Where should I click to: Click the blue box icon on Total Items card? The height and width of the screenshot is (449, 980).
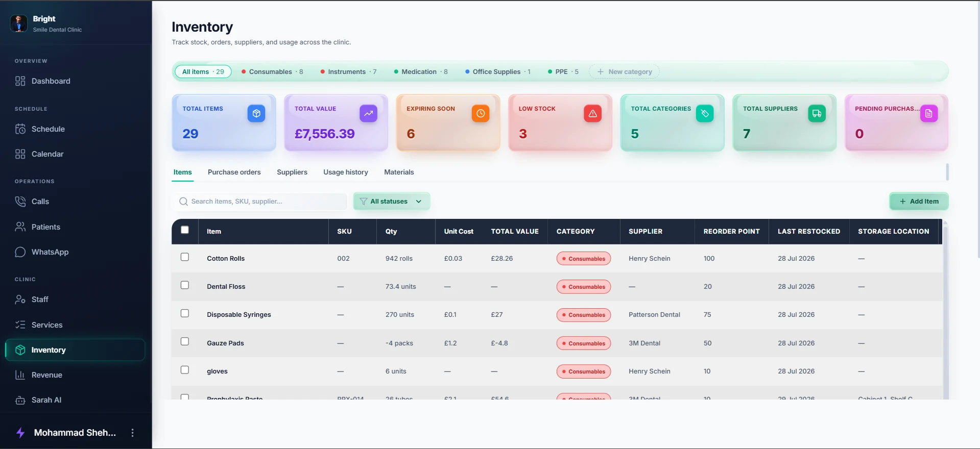(x=256, y=113)
